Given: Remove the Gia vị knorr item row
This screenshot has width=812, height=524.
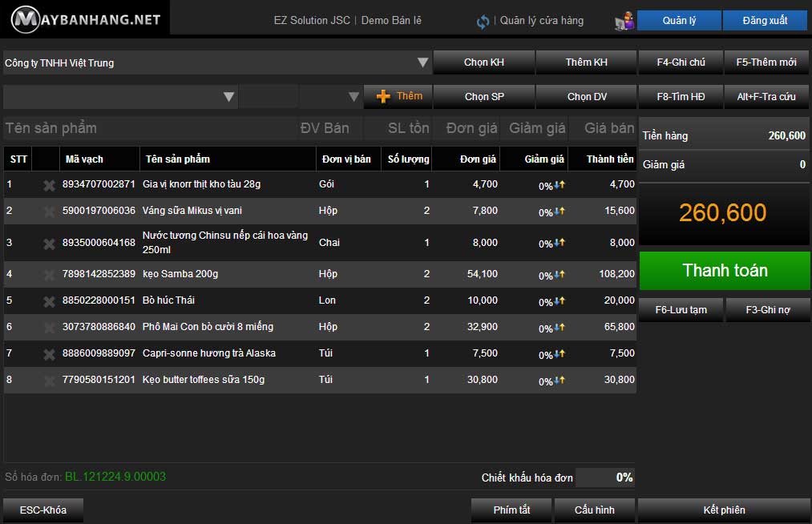Looking at the screenshot, I should coord(49,185).
